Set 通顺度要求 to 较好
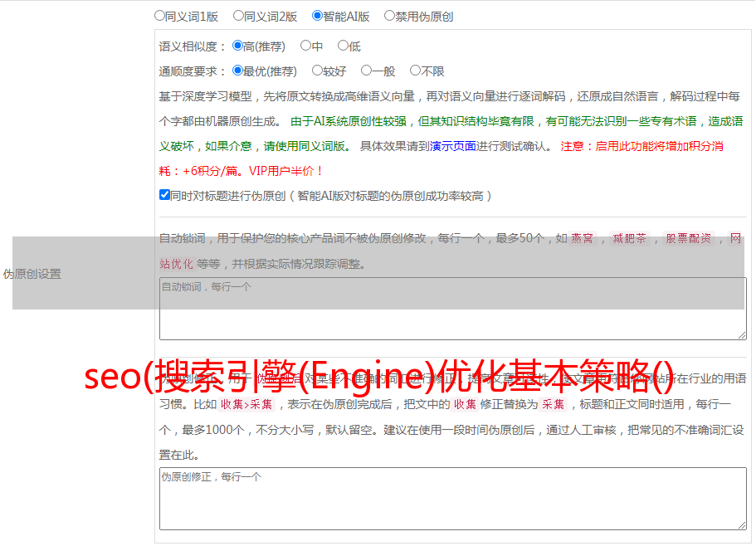Screen dimensions: 756x546 click(317, 71)
